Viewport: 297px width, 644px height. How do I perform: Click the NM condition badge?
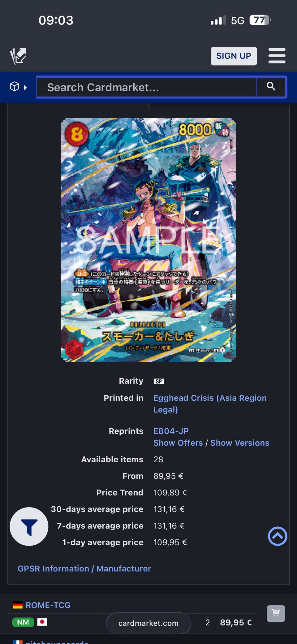pyautogui.click(x=23, y=622)
